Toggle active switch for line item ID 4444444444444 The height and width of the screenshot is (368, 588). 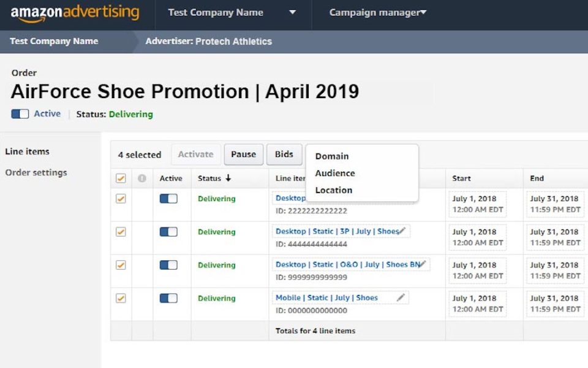(168, 232)
